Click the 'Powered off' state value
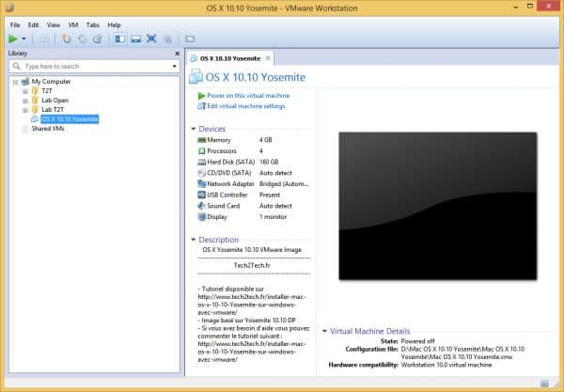 pyautogui.click(x=417, y=341)
